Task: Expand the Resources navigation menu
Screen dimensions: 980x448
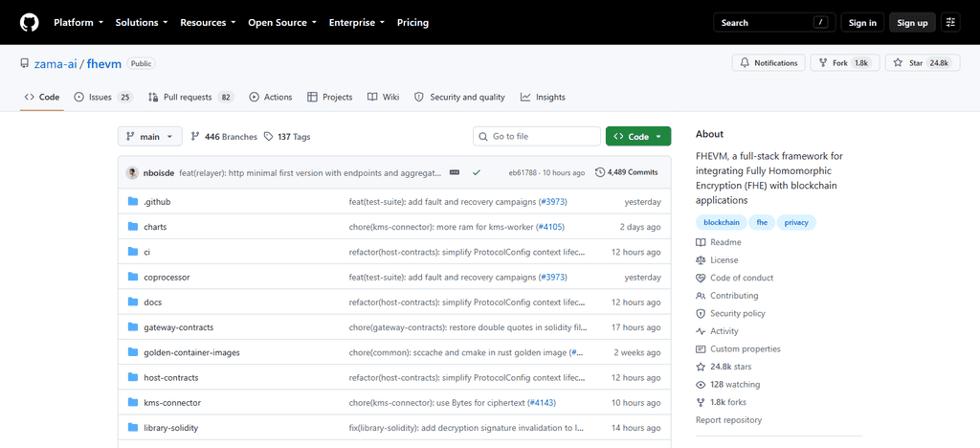Action: coord(208,22)
